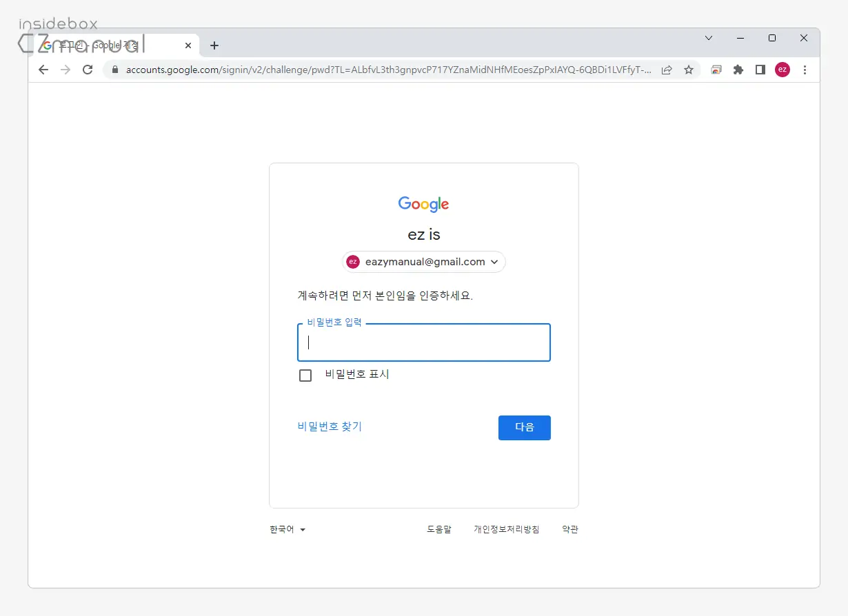Open the ez Chrome profile avatar
848x616 pixels.
[x=783, y=70]
